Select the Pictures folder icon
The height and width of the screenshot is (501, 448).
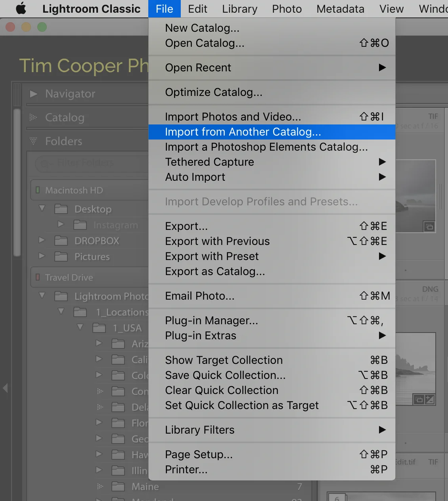61,256
